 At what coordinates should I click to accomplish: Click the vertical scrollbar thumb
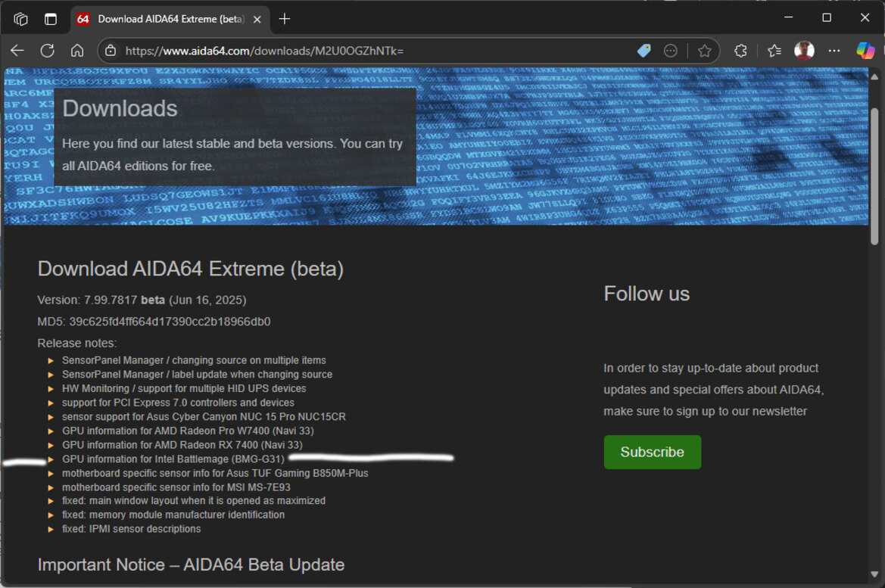click(x=874, y=176)
